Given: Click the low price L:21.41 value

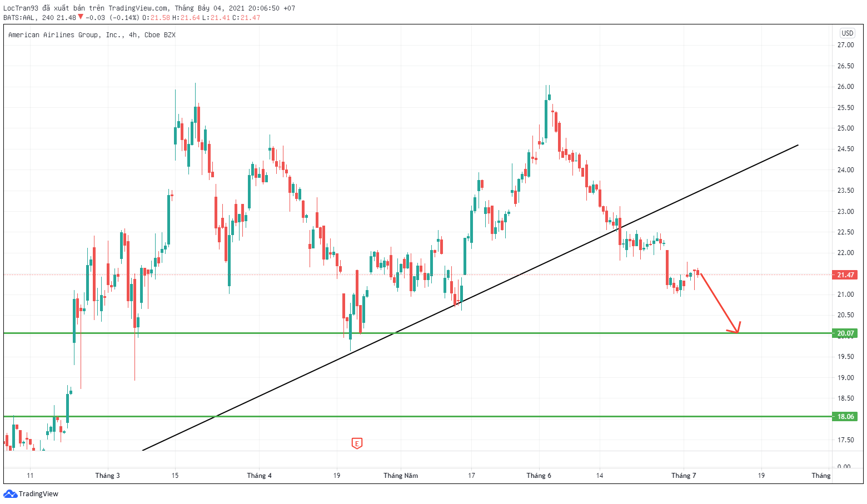Looking at the screenshot, I should coord(216,18).
